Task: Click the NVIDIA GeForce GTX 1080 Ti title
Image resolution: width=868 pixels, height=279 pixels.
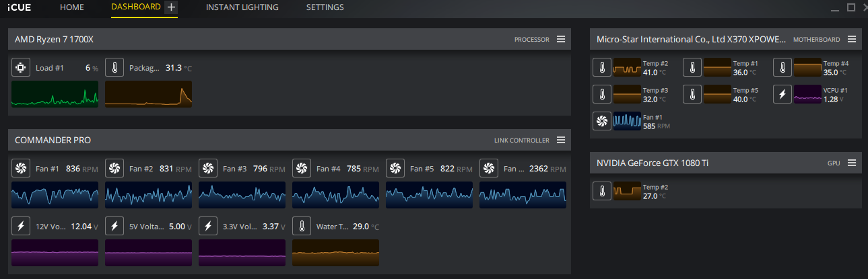Action: pyautogui.click(x=653, y=163)
